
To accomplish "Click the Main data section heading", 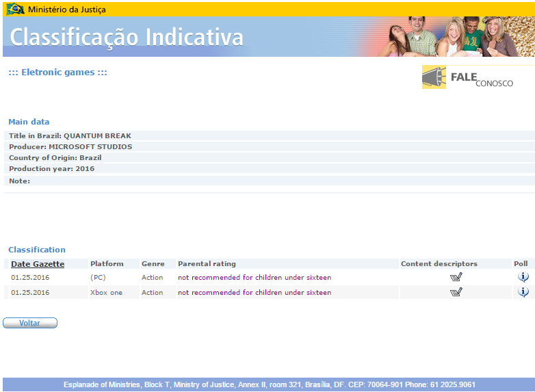I will pos(29,122).
